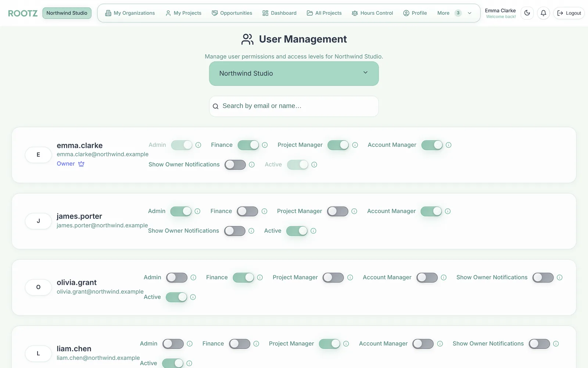This screenshot has width=588, height=368.
Task: Show info for liam.chen Project Manager
Action: pyautogui.click(x=346, y=344)
